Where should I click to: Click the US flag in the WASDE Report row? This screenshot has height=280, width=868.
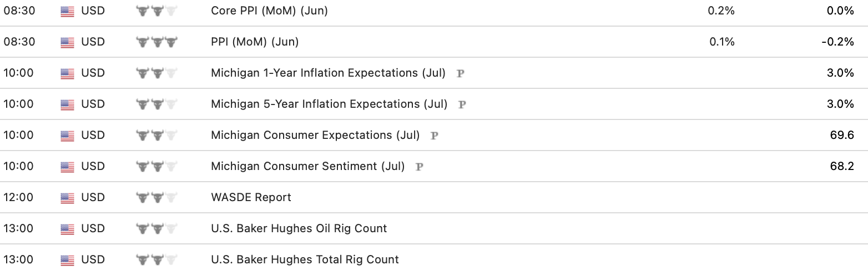(x=67, y=197)
